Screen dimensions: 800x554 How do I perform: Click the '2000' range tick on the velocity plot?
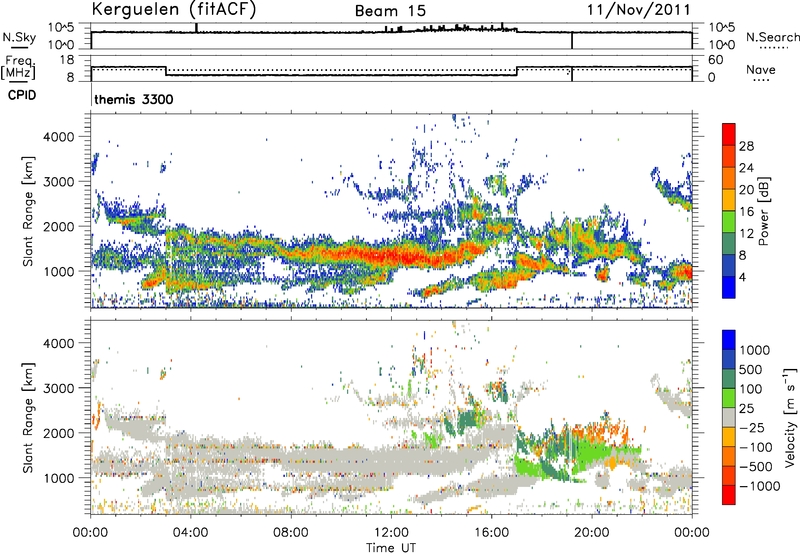click(x=59, y=433)
